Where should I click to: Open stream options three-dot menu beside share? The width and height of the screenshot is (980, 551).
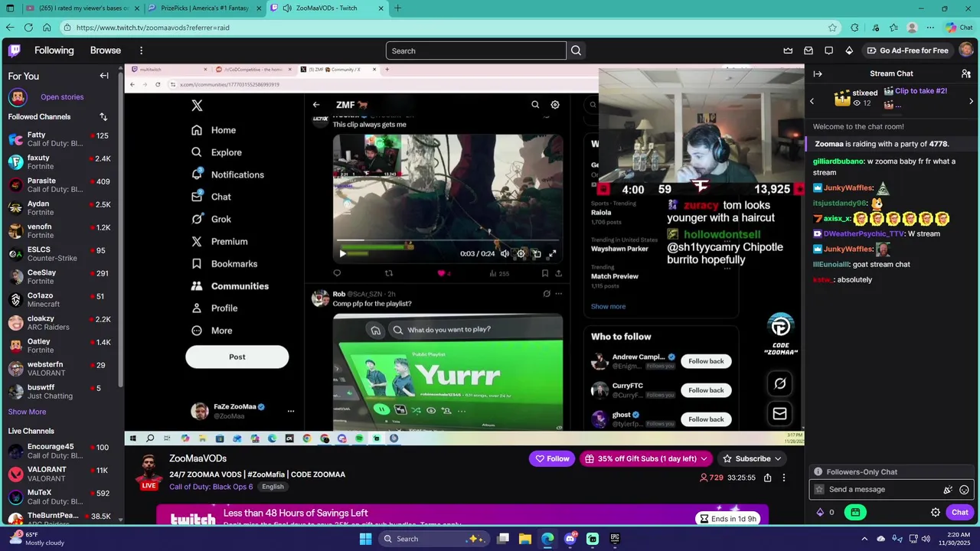[x=784, y=478]
